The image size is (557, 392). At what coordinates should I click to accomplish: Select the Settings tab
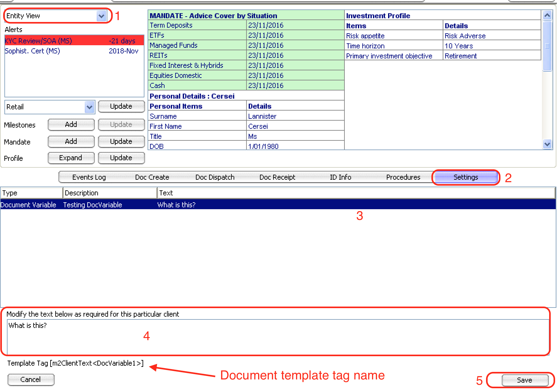coord(466,177)
